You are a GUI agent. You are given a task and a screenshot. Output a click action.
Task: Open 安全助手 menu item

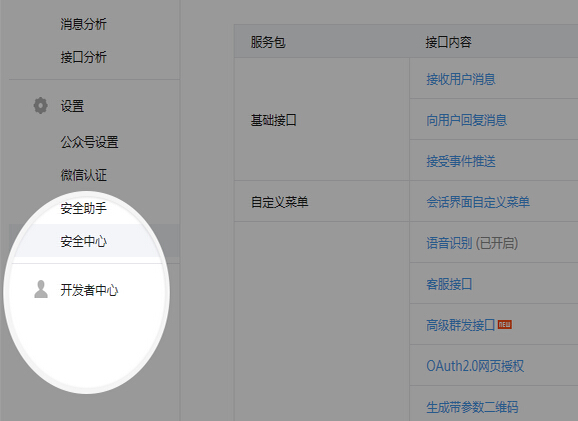point(83,209)
